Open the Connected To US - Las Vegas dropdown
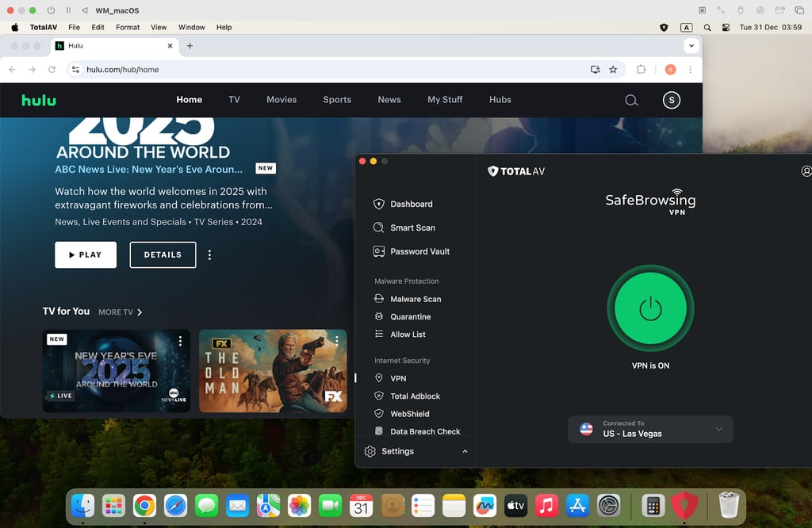The image size is (812, 528). pos(650,429)
